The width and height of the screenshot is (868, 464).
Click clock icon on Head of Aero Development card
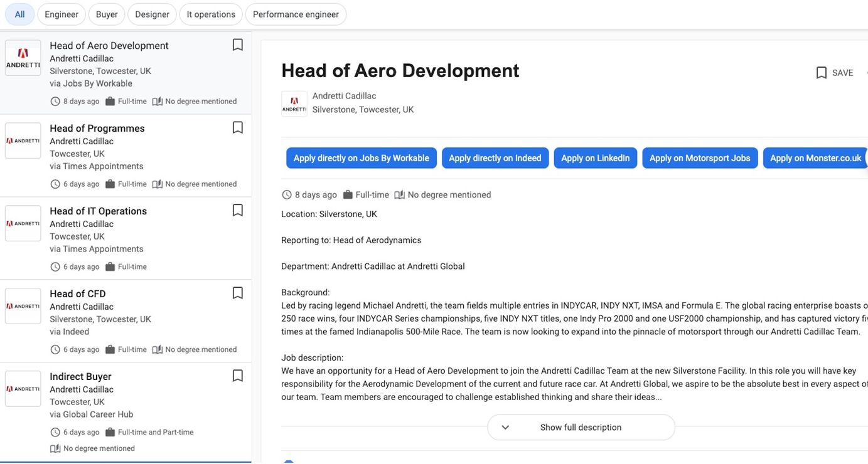point(55,102)
